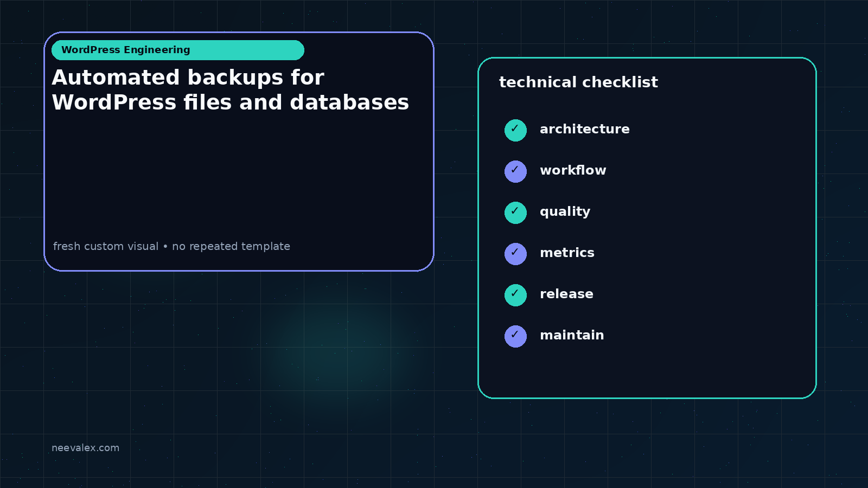Click the checkmark icon beside workflow
This screenshot has height=488, width=868.
515,171
